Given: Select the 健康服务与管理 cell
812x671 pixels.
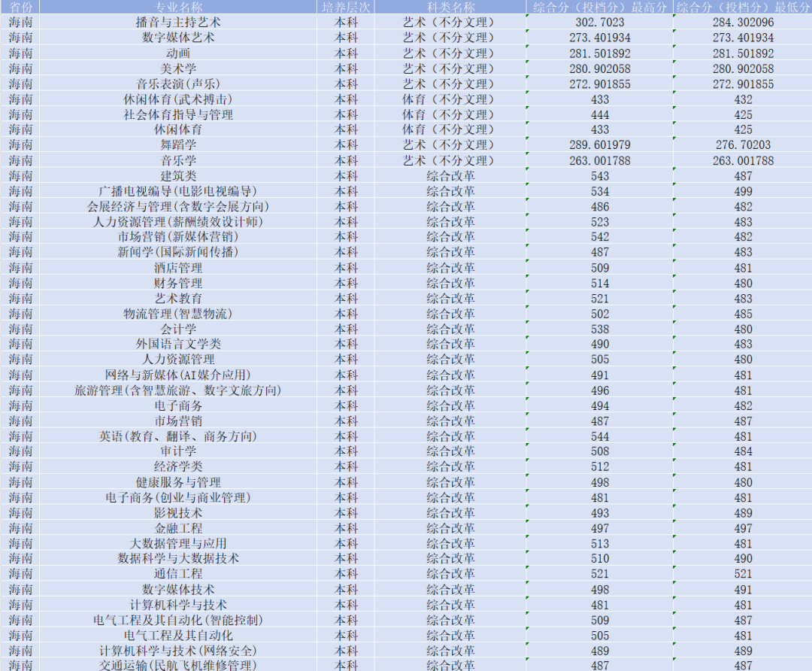Looking at the screenshot, I should pyautogui.click(x=178, y=482).
